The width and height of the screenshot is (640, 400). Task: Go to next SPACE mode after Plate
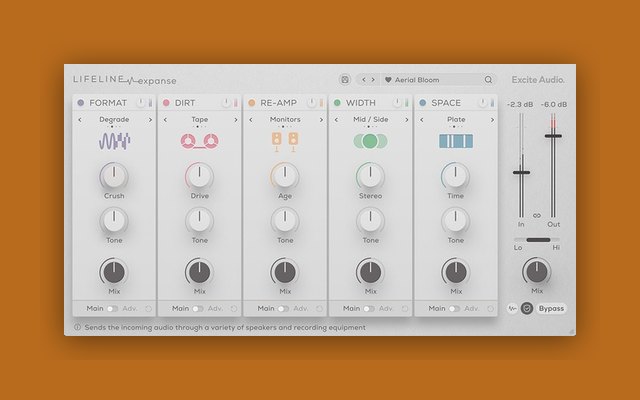(x=492, y=120)
